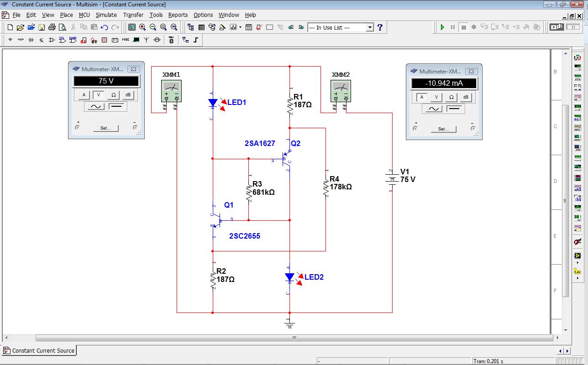Show the Design Toolbox
This screenshot has height=365, width=588.
(x=190, y=27)
